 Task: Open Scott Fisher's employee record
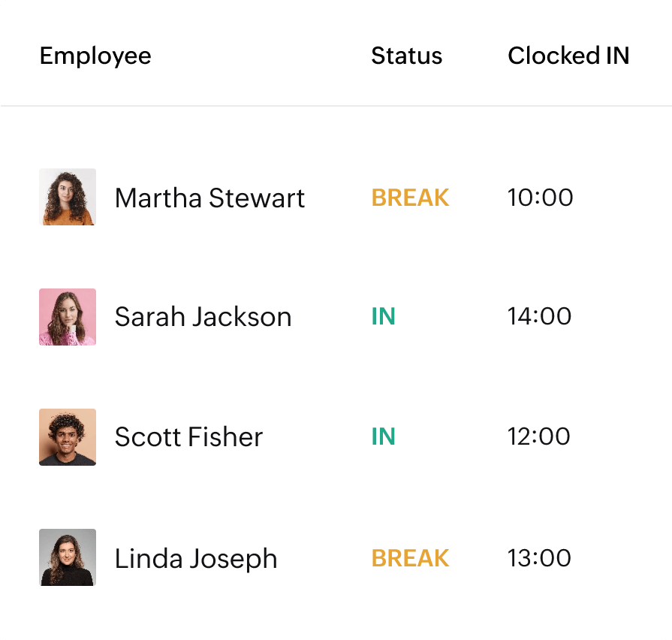[x=188, y=436]
